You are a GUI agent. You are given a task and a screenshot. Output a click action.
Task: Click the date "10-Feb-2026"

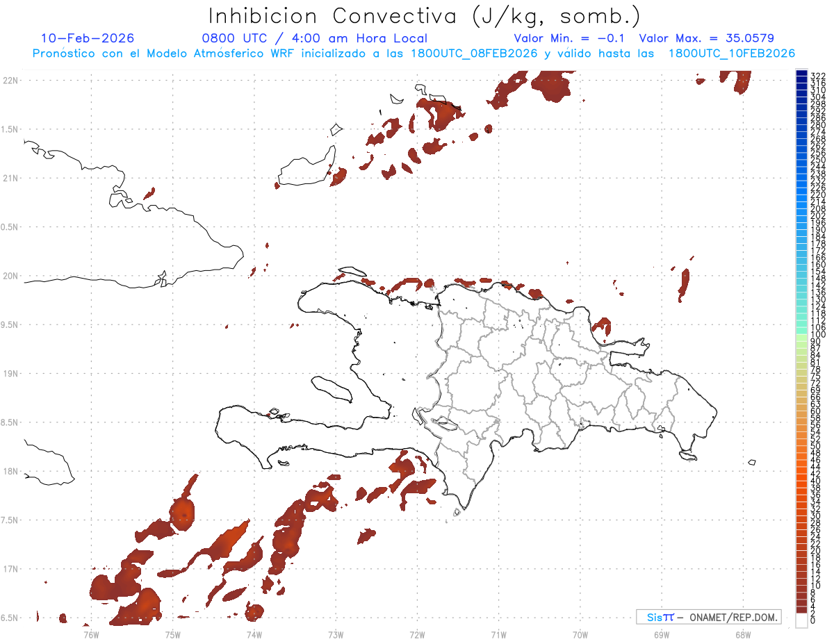(x=88, y=38)
